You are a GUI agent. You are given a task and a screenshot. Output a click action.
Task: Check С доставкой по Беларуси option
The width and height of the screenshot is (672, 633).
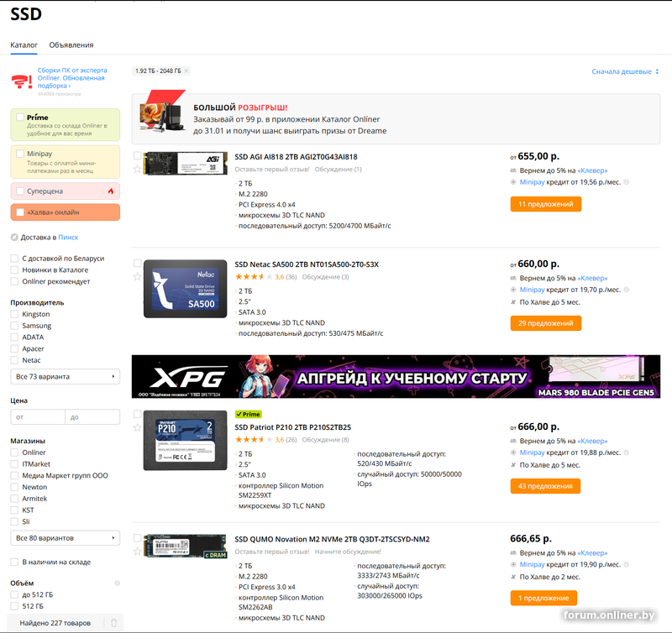(x=14, y=259)
